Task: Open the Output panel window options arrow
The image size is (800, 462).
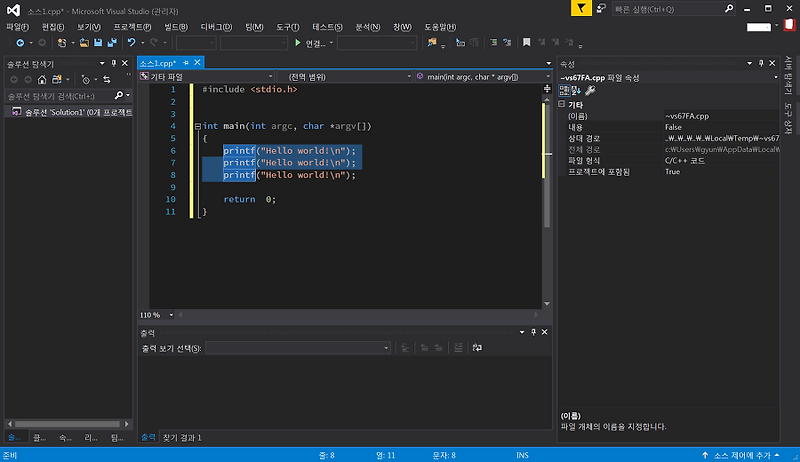Action: tap(522, 332)
